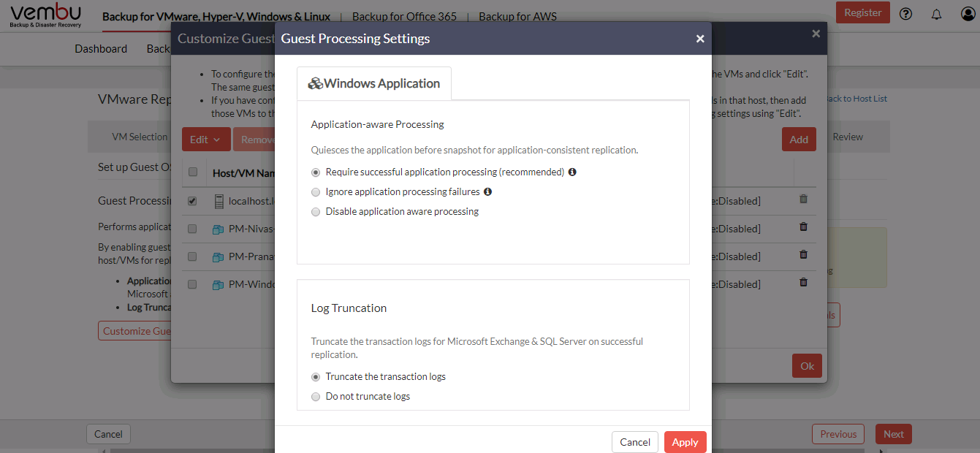Click the PM-Nivas VM icon
980x453 pixels.
pyautogui.click(x=218, y=229)
